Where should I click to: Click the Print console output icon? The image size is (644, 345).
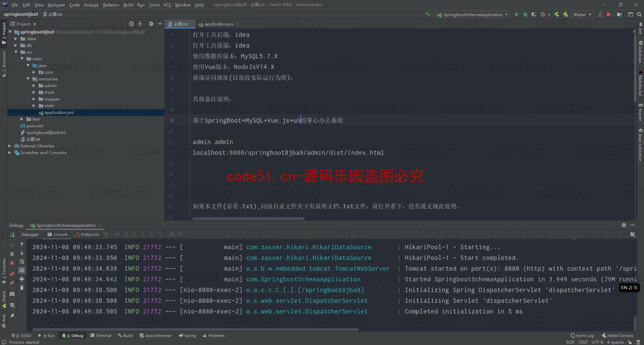coord(22,279)
